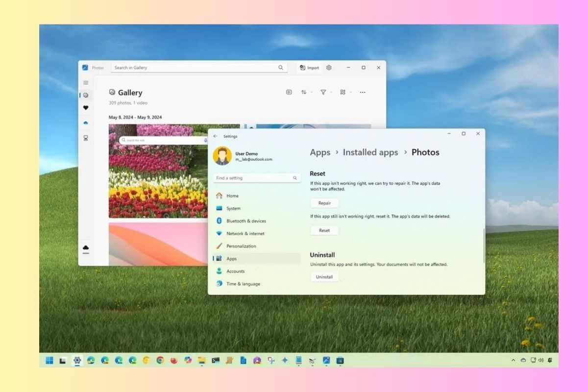Open Personalization settings

click(257, 246)
